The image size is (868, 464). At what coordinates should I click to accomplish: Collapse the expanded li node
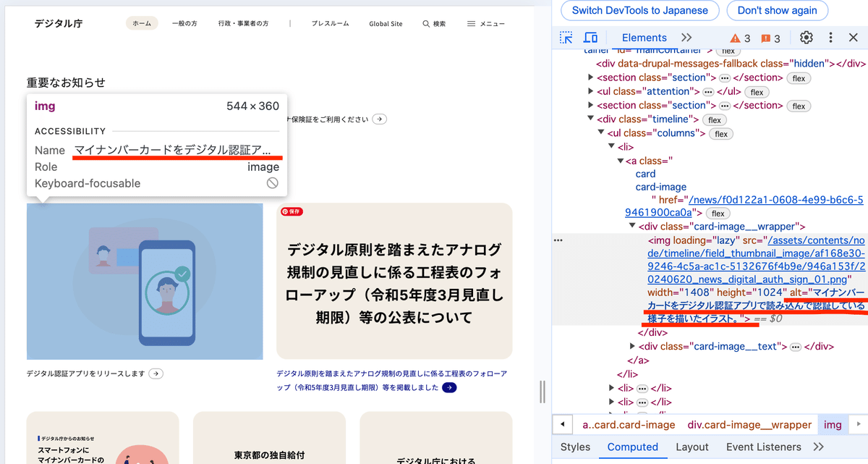pos(611,147)
